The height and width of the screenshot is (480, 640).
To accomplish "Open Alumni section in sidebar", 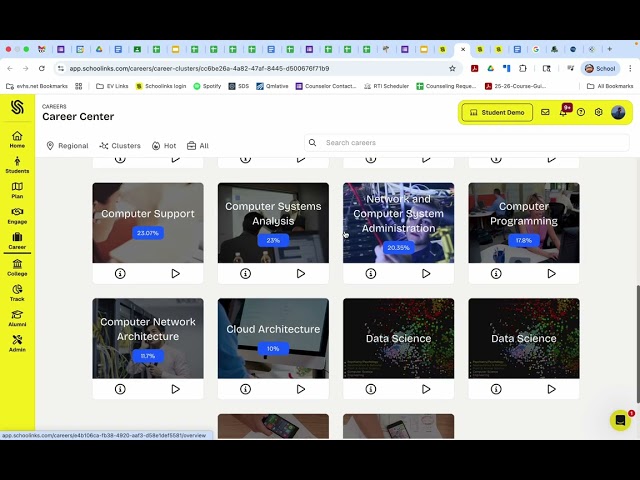I will tap(17, 318).
